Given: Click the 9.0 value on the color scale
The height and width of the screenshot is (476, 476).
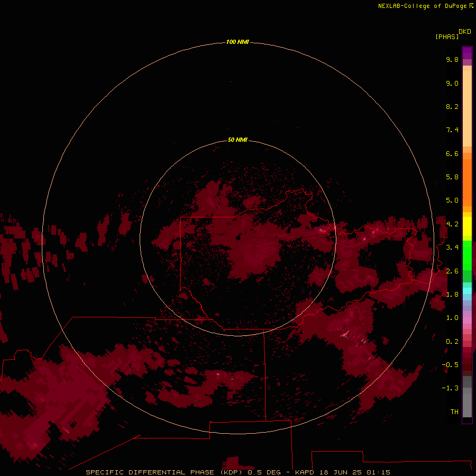Looking at the screenshot, I should pos(452,83).
